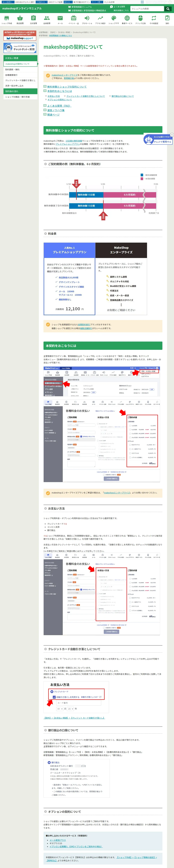The image size is (174, 868).
Task: Open the お支払い関連 sidebar heading
Action: point(20,58)
